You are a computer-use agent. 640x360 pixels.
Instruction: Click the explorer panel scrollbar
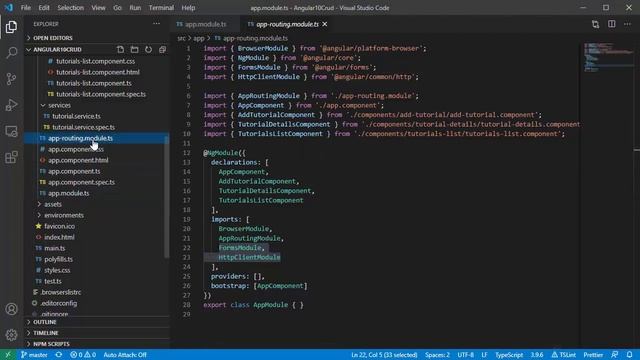click(x=167, y=198)
